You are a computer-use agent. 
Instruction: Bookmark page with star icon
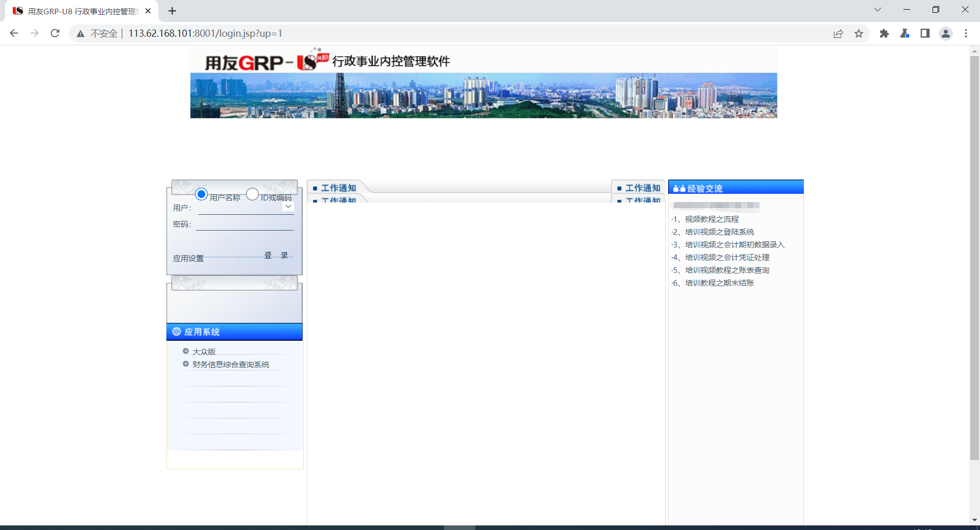859,33
